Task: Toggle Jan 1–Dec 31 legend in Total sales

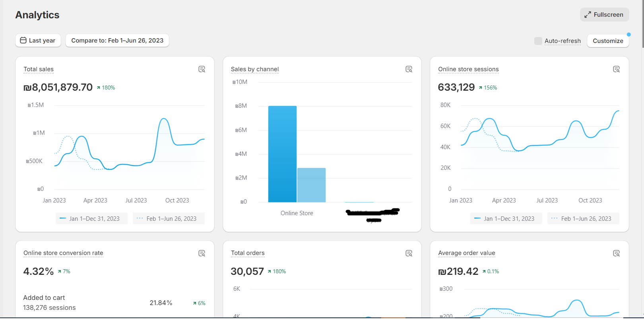Action: coord(91,218)
